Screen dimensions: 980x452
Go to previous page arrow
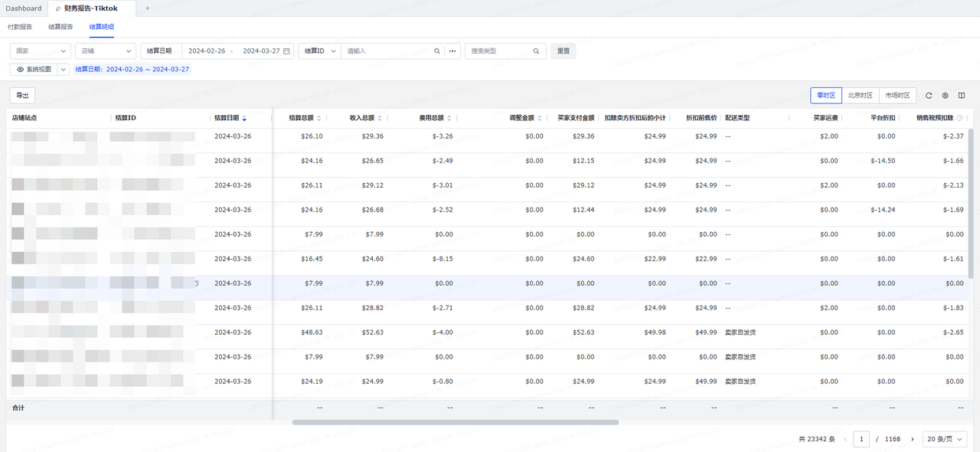click(845, 439)
